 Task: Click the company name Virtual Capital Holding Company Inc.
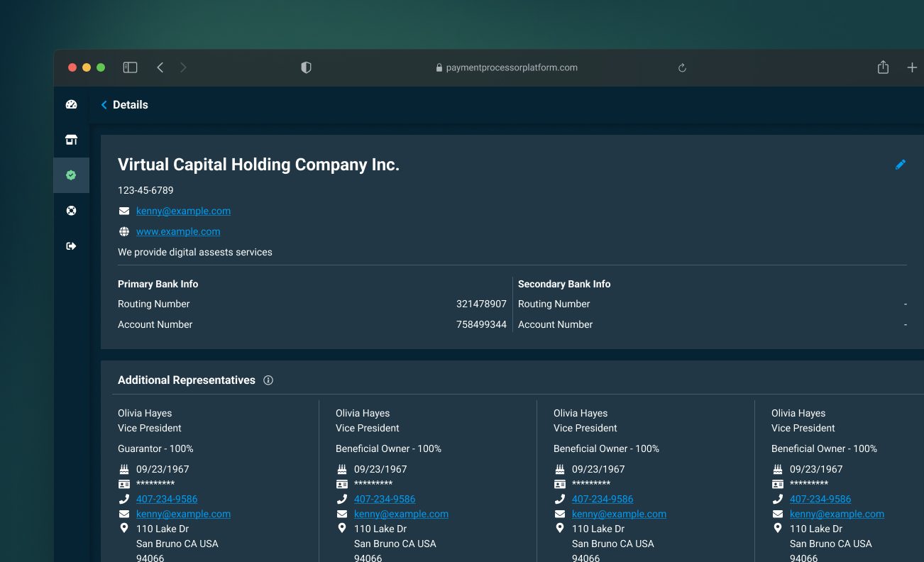(x=258, y=165)
